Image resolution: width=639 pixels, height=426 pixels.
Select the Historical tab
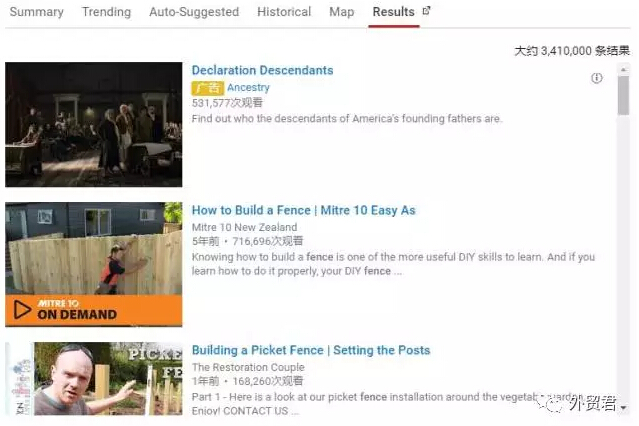284,12
